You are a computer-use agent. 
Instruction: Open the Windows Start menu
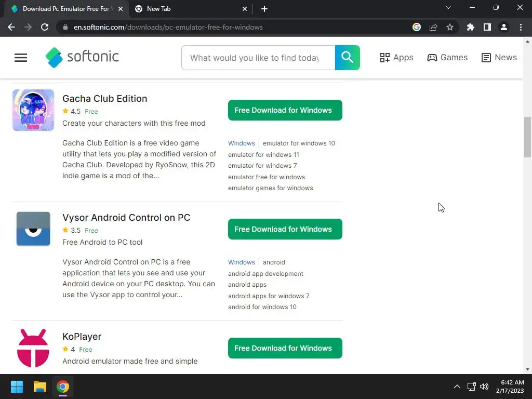17,387
